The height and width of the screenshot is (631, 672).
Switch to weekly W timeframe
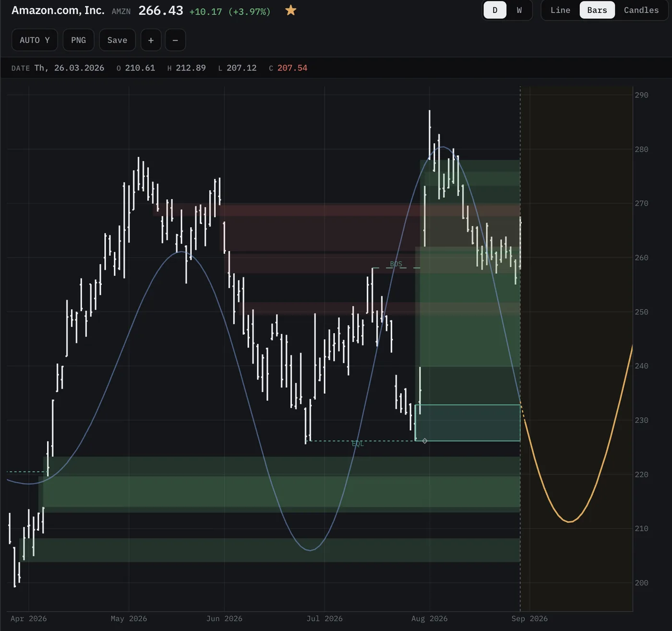coord(519,10)
